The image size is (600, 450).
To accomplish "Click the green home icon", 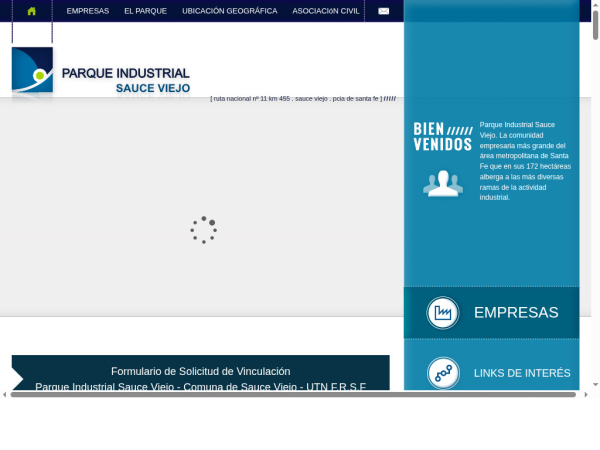I will tap(32, 11).
